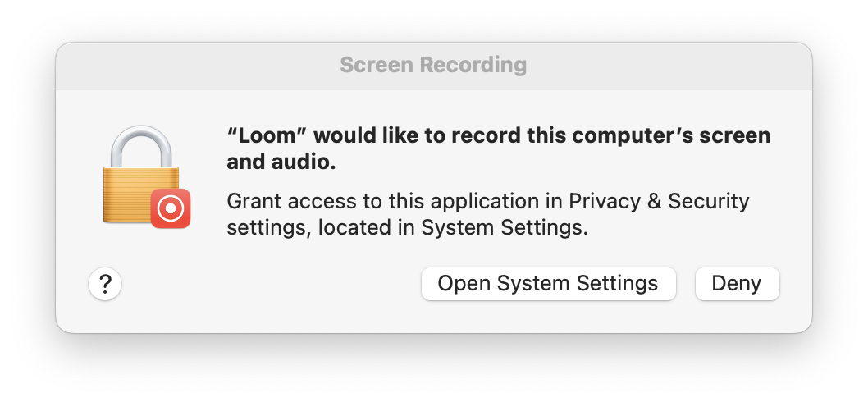Viewport: 868px width, 402px height.
Task: Click the Screen Recording dialog title
Action: pos(433,65)
